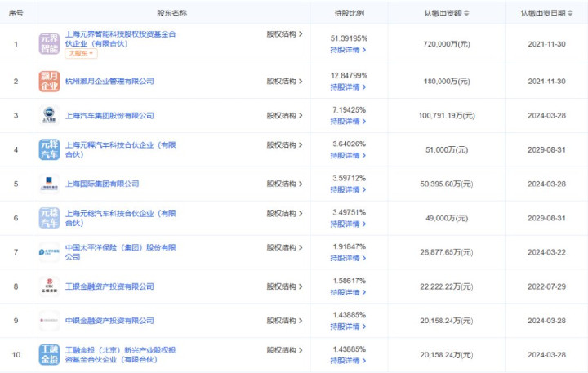
Task: Expand the 大股东 tag dropdown
Action: coord(80,53)
